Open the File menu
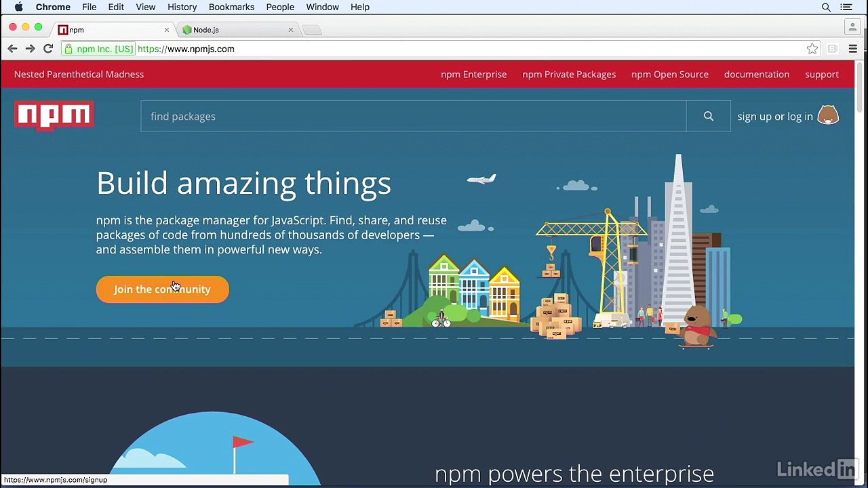 [x=90, y=7]
